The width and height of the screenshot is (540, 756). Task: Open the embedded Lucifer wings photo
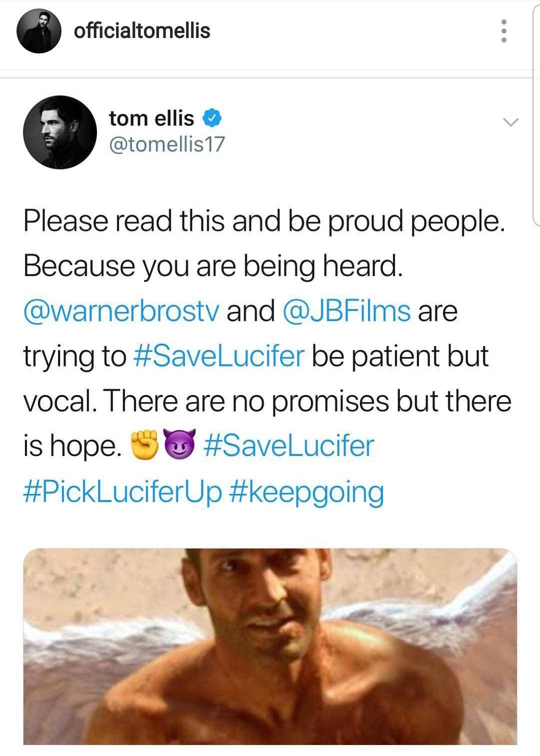(270, 650)
